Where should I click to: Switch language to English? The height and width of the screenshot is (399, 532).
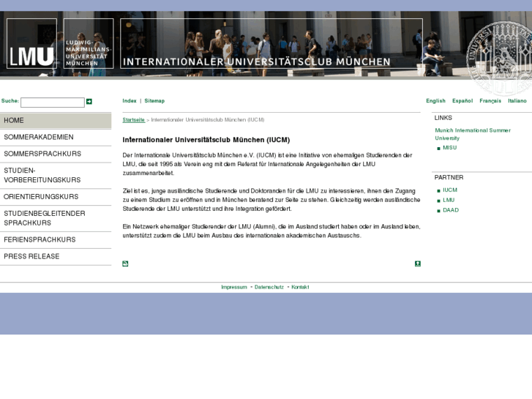[x=435, y=101]
